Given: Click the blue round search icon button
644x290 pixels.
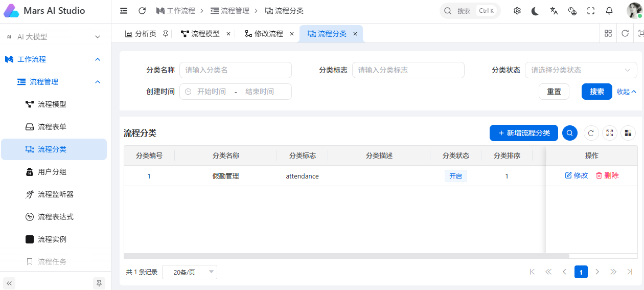Looking at the screenshot, I should [570, 133].
